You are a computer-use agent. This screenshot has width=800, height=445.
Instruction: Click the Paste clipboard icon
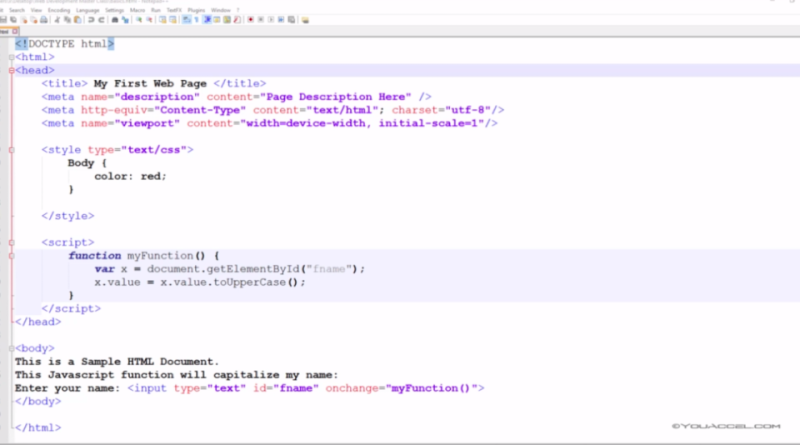[78, 19]
